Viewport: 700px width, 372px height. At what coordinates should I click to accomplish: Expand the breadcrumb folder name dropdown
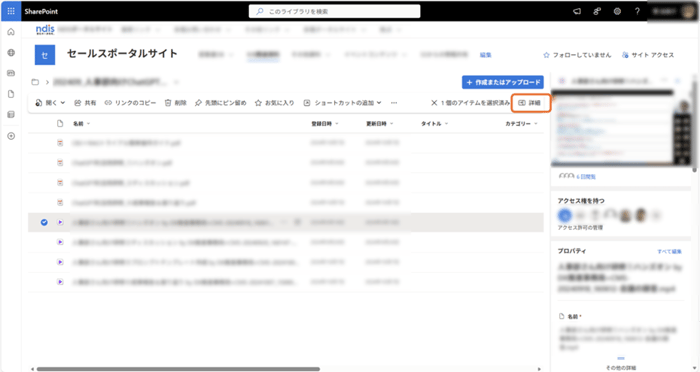176,82
